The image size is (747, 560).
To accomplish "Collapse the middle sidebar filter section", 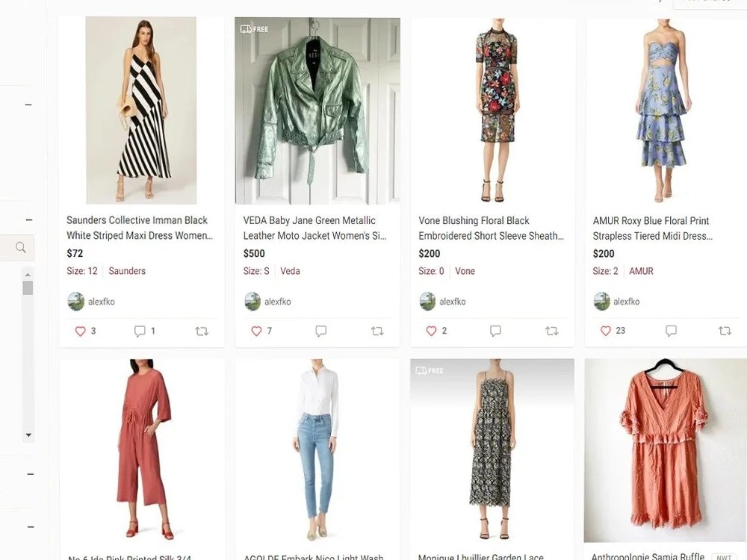I will click(x=28, y=219).
